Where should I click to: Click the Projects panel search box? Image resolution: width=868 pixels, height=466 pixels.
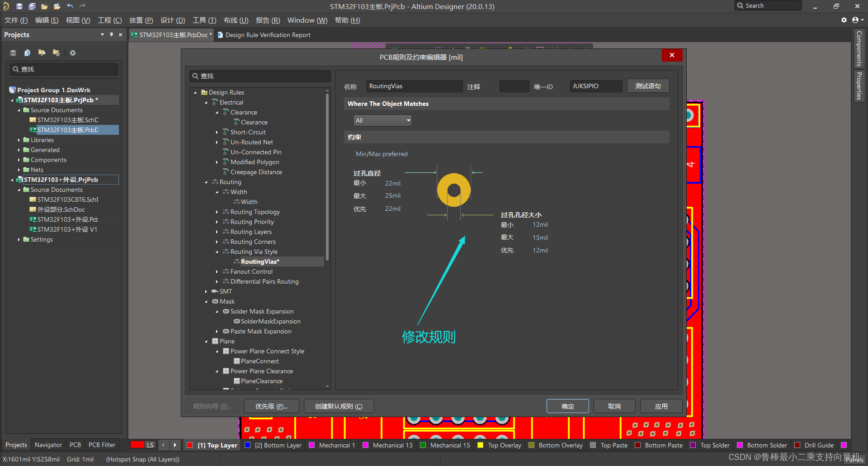[x=64, y=69]
